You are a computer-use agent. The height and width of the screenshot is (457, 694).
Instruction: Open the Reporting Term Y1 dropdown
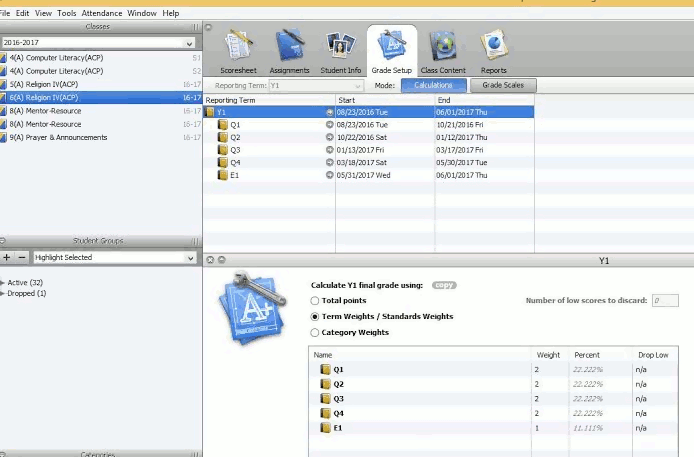coord(316,85)
